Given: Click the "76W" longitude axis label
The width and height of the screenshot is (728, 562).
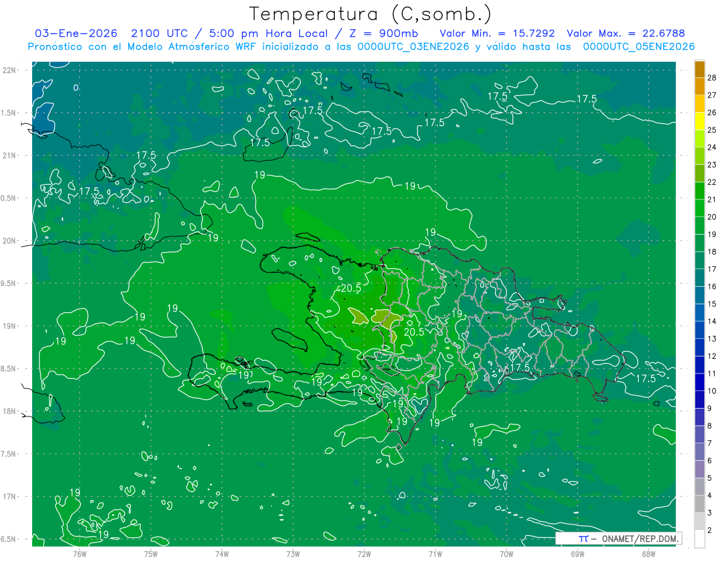Looking at the screenshot, I should pyautogui.click(x=79, y=554).
